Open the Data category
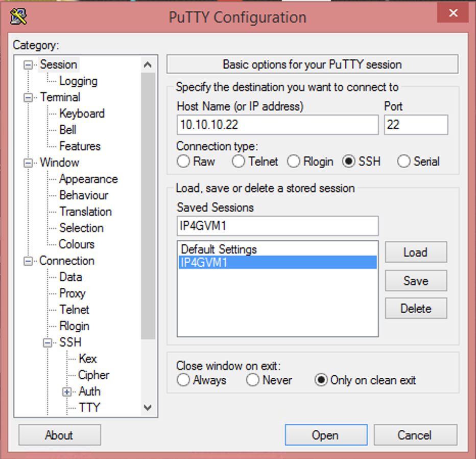 (x=70, y=277)
